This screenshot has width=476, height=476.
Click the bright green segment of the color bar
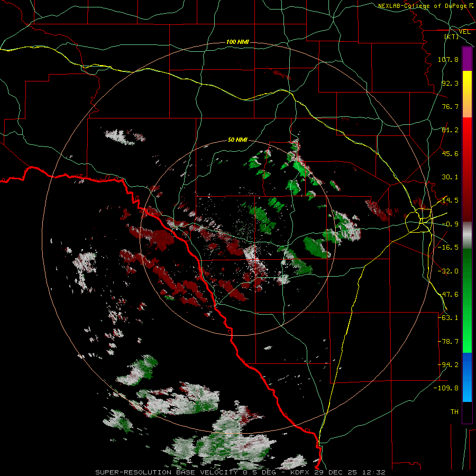(x=467, y=300)
